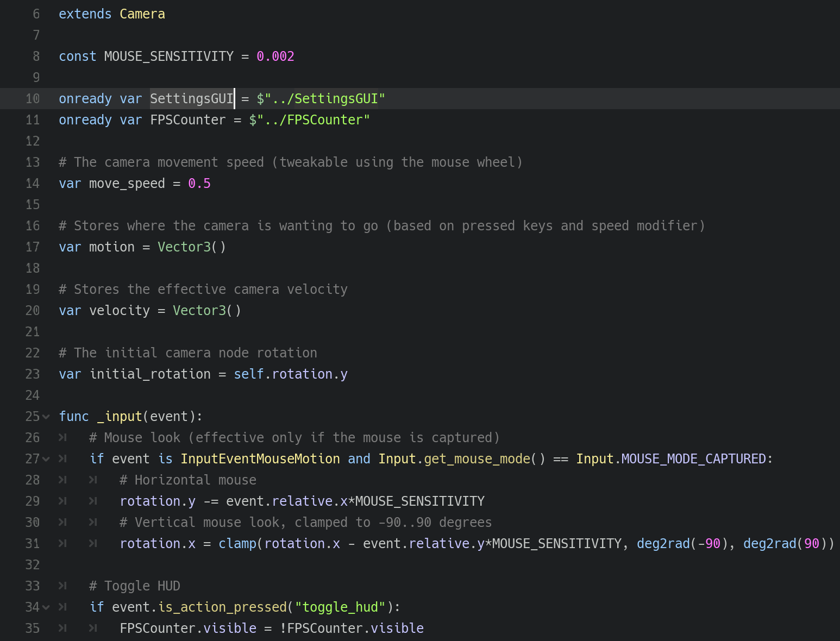
Task: Click get_mouse_mode on line 27
Action: (477, 459)
